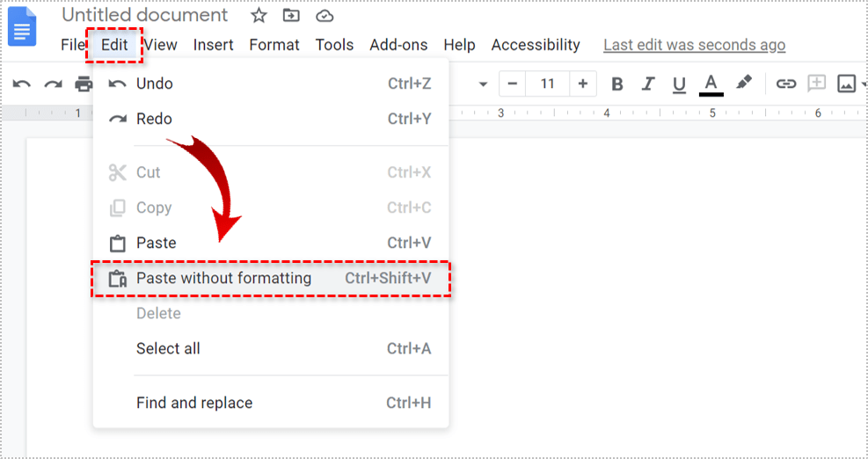This screenshot has height=459, width=868.
Task: Expand the font dropdown arrow
Action: click(x=483, y=84)
